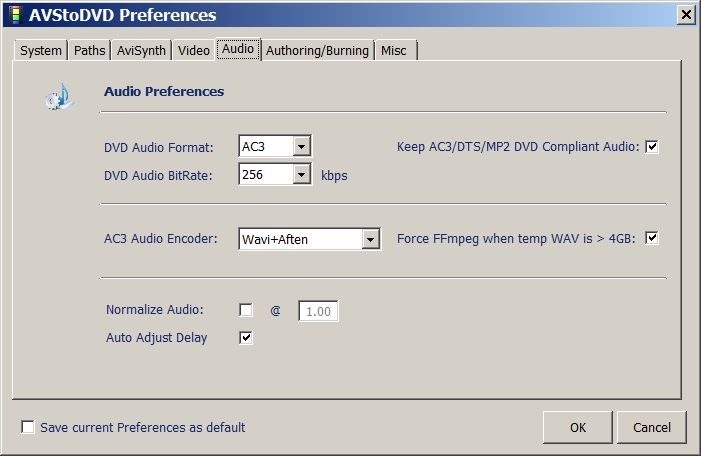Click the normalize level field showing 1.00
This screenshot has width=701, height=456.
(x=319, y=311)
